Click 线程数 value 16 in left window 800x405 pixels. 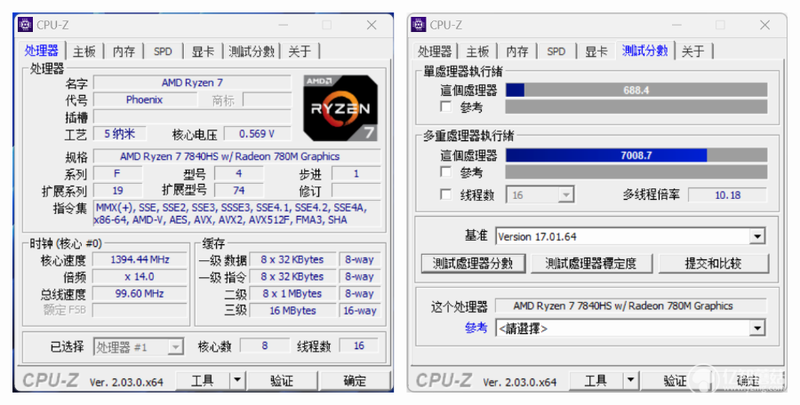coord(359,346)
